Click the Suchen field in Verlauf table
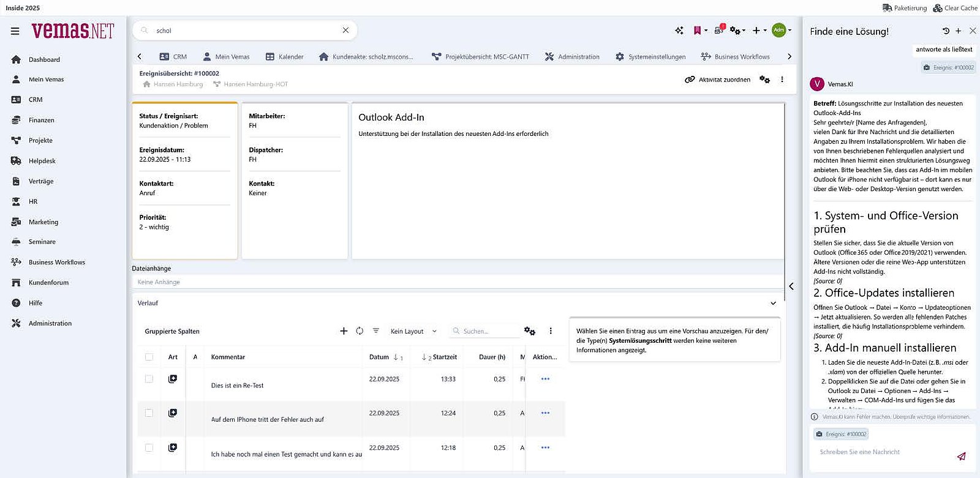The height and width of the screenshot is (478, 980). pos(485,331)
